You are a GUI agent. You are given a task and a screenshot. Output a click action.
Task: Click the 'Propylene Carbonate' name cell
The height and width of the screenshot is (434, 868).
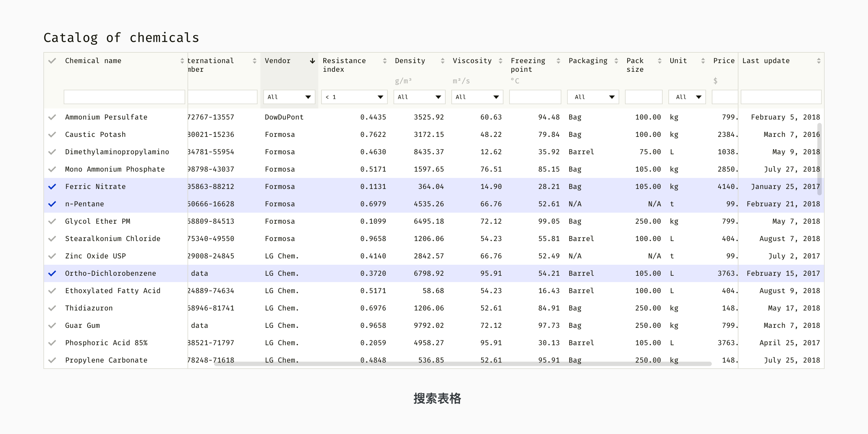(x=106, y=360)
